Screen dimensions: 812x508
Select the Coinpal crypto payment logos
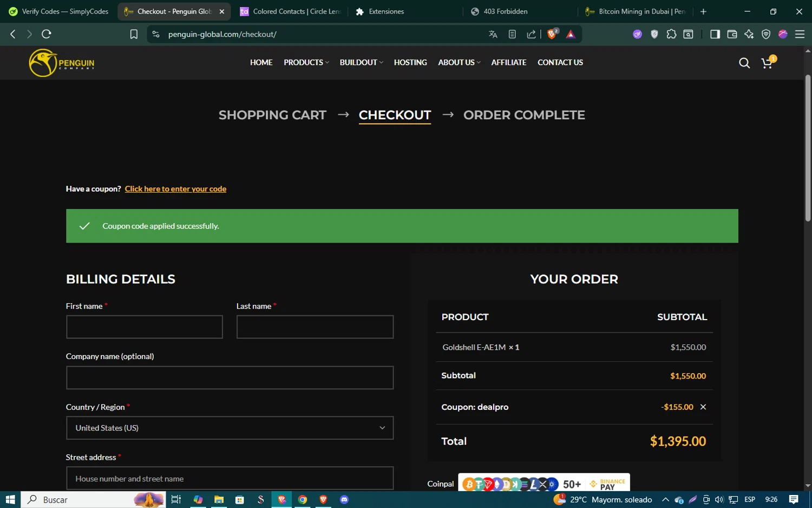544,483
